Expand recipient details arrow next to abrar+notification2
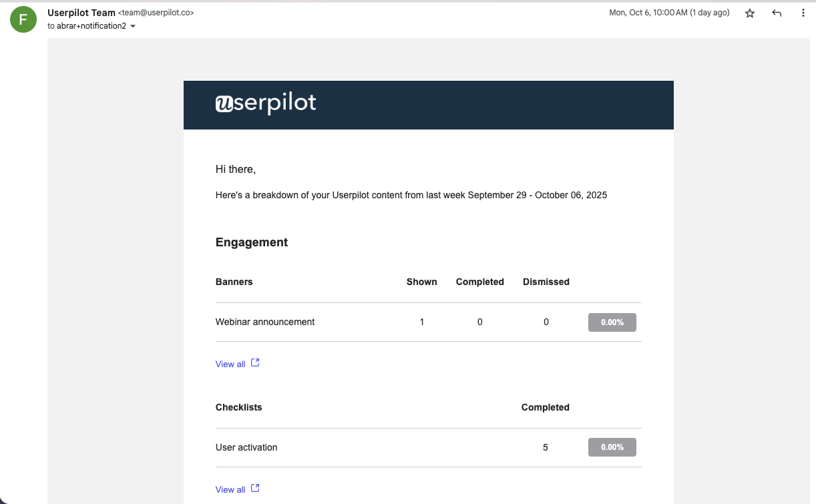 pos(133,26)
